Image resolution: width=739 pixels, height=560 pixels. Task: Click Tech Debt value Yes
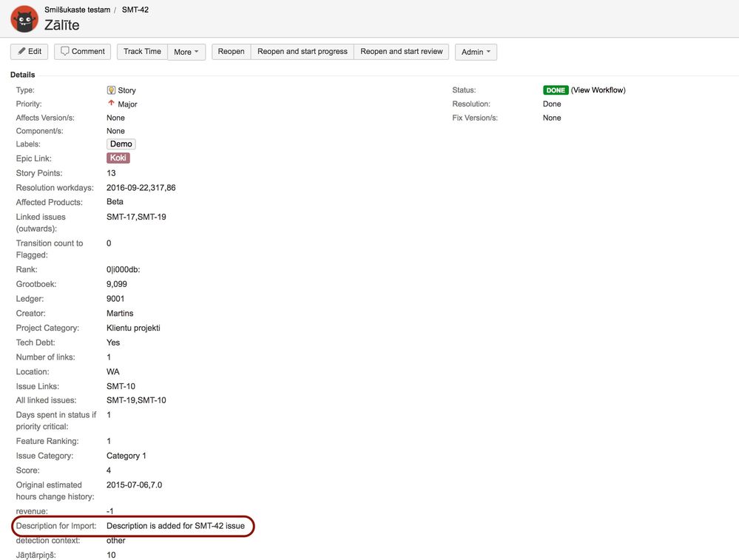(x=113, y=343)
